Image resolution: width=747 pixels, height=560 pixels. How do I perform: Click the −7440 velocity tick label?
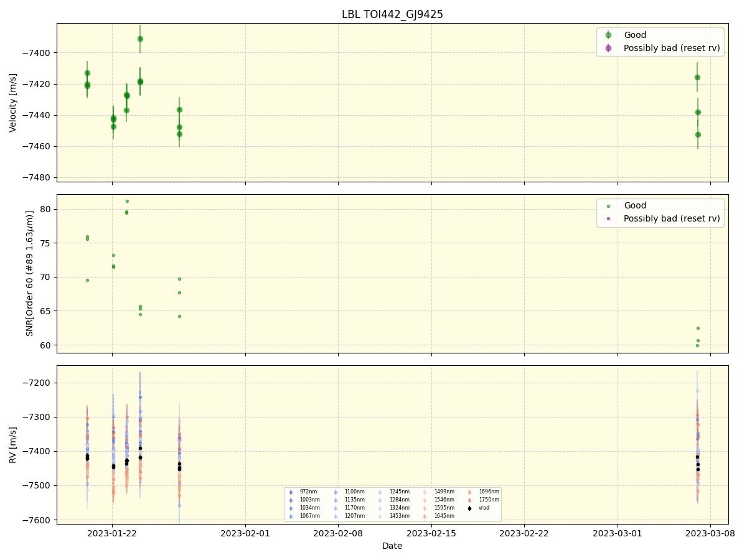click(38, 115)
